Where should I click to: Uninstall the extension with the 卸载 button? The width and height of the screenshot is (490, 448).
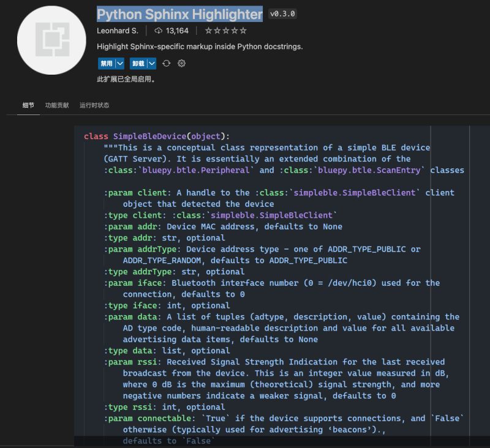pos(138,63)
